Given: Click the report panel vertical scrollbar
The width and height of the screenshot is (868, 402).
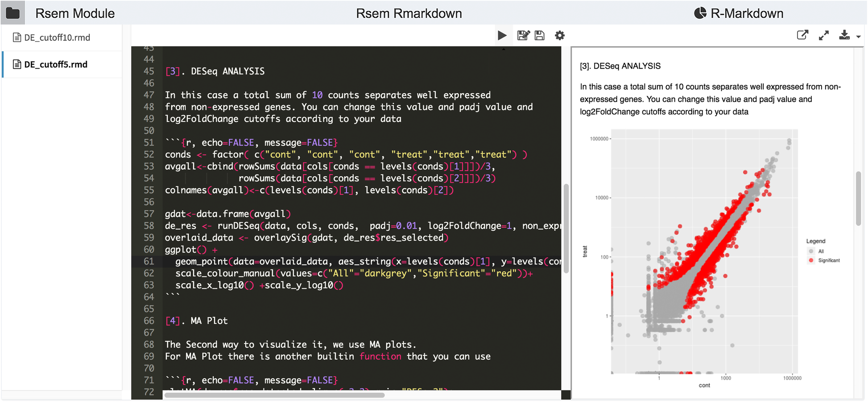Looking at the screenshot, I should tap(858, 199).
